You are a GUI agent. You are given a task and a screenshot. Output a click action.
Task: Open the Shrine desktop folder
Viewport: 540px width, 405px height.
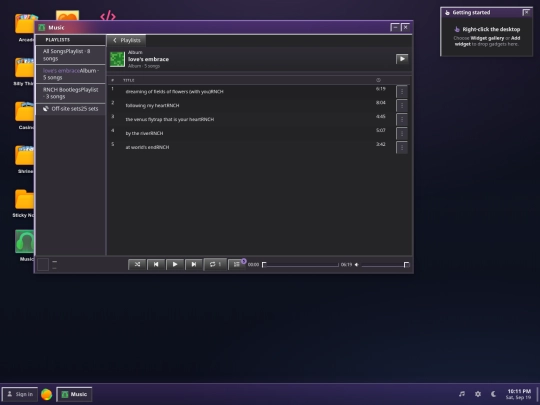click(24, 159)
